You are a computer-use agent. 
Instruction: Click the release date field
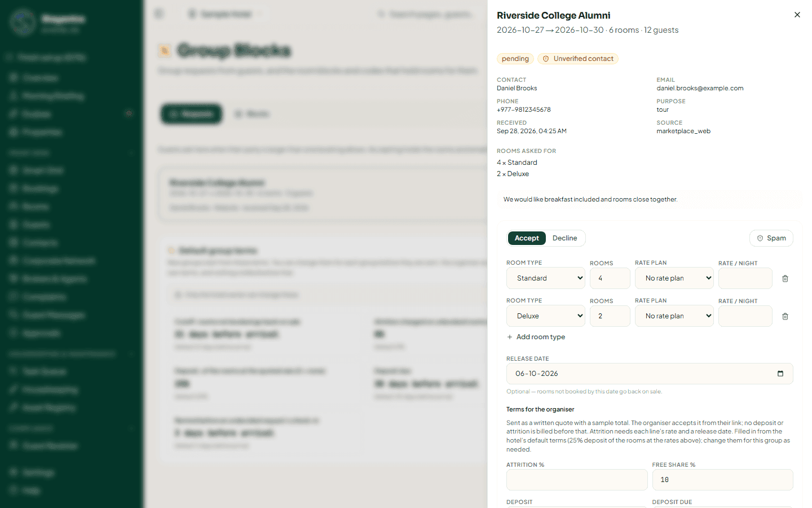point(650,374)
